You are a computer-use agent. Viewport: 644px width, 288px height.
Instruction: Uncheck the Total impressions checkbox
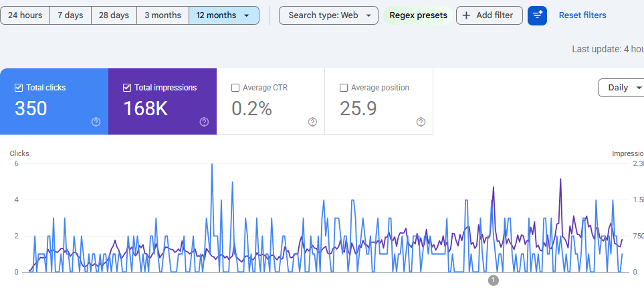pyautogui.click(x=127, y=88)
